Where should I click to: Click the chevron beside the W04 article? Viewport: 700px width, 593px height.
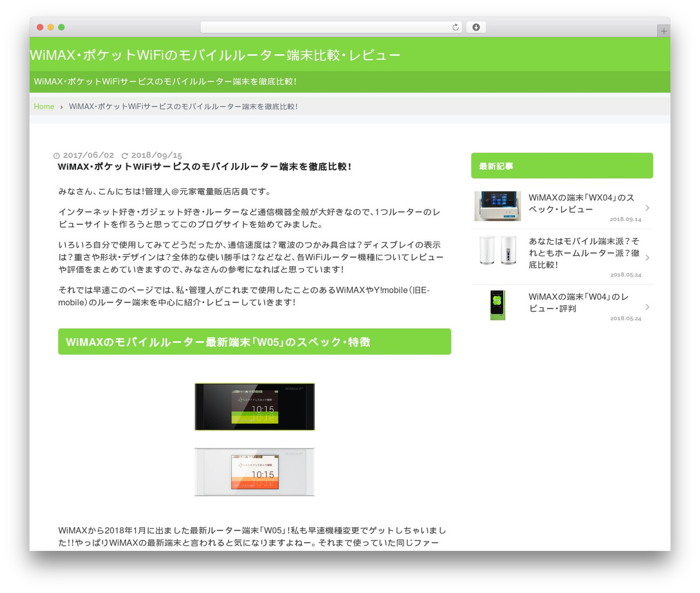pyautogui.click(x=647, y=307)
